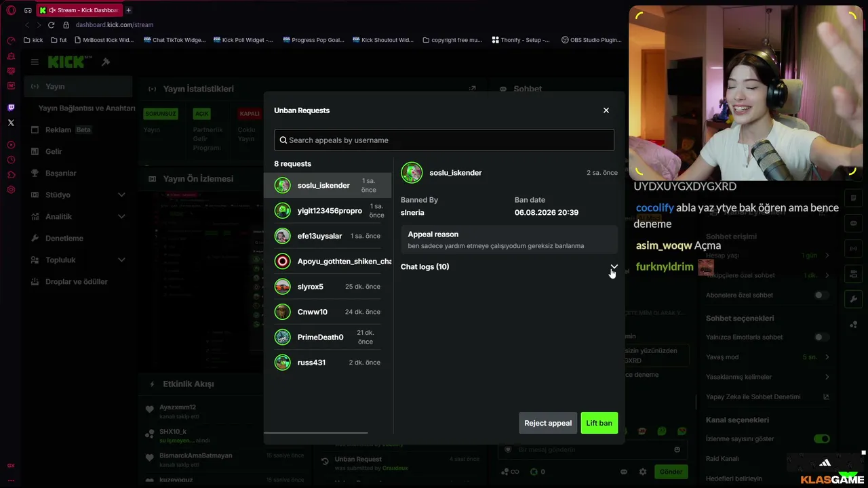The height and width of the screenshot is (488, 868).
Task: Toggle İzlenme sayısını göster switch
Action: point(821,439)
